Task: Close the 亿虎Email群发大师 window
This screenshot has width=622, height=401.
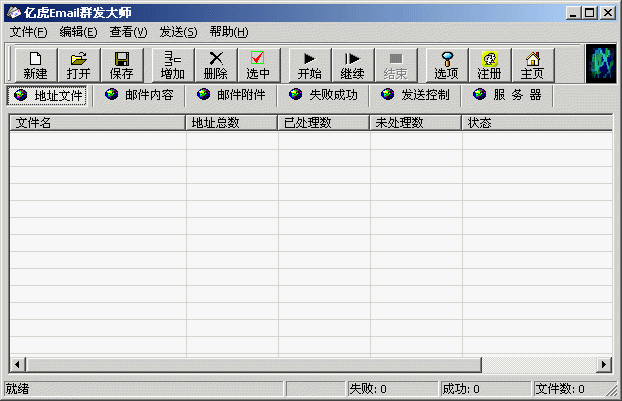Action: click(608, 13)
